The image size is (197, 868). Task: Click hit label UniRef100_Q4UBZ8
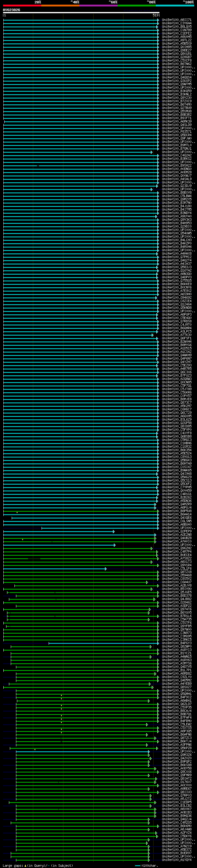tap(177, 538)
